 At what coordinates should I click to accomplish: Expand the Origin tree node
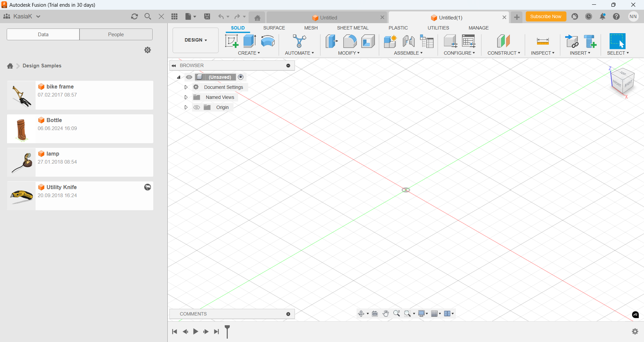tap(186, 107)
